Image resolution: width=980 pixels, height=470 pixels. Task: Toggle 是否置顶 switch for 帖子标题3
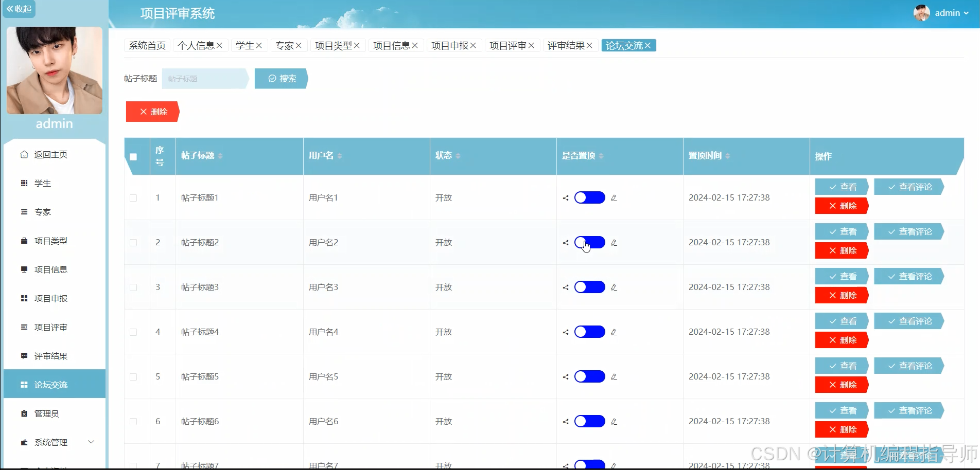(590, 287)
